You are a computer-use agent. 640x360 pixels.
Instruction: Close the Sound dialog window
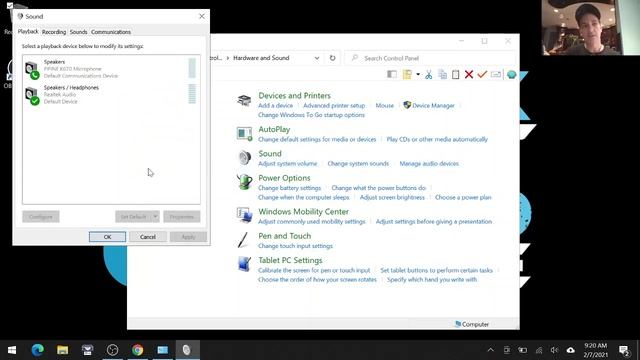(x=202, y=16)
